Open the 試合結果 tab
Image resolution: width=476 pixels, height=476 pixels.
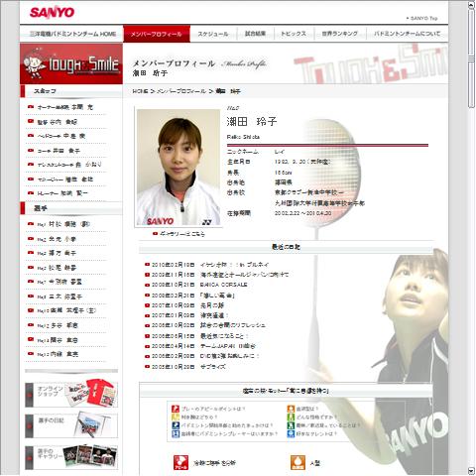[255, 34]
